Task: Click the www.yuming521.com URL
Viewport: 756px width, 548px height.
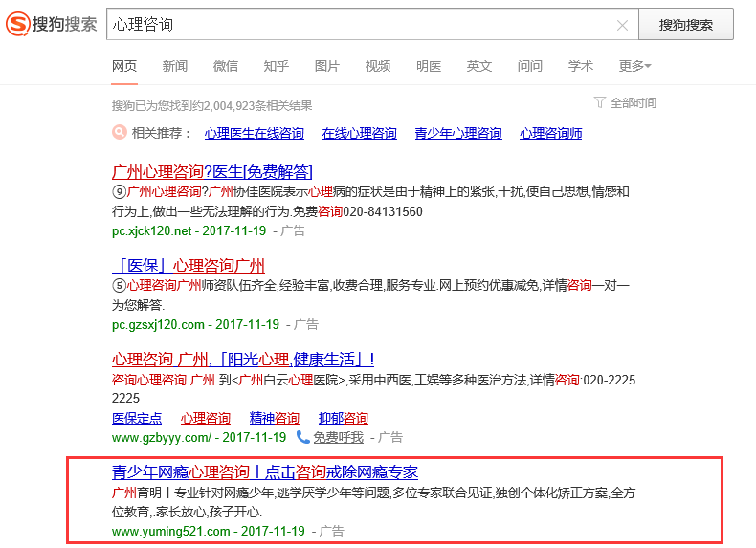Action: click(x=170, y=531)
